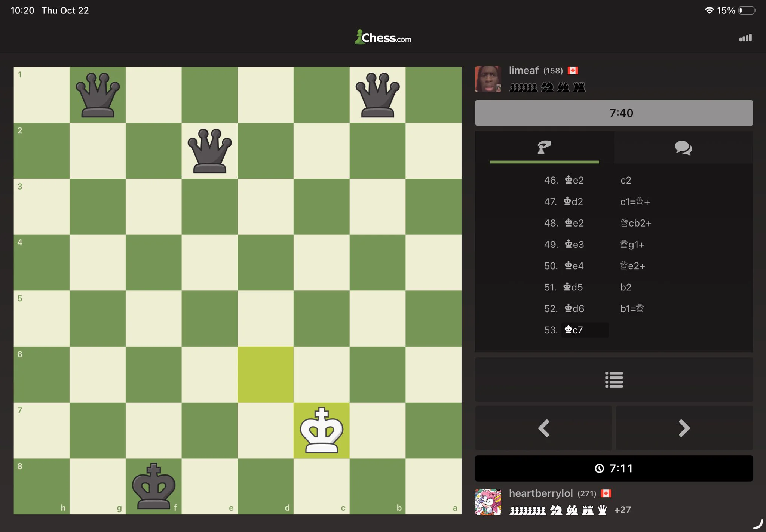Viewport: 766px width, 532px height.
Task: Click limeaf's Canada flag icon
Action: pos(573,70)
